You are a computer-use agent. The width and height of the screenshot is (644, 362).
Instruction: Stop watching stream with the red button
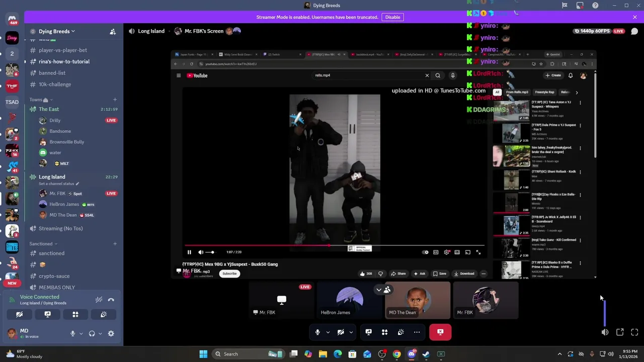(x=440, y=332)
